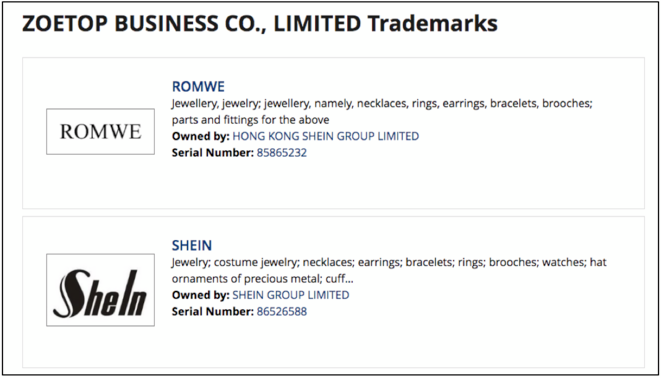The width and height of the screenshot is (661, 378).
Task: Click 'parts and fittings for the above' text
Action: (x=250, y=120)
